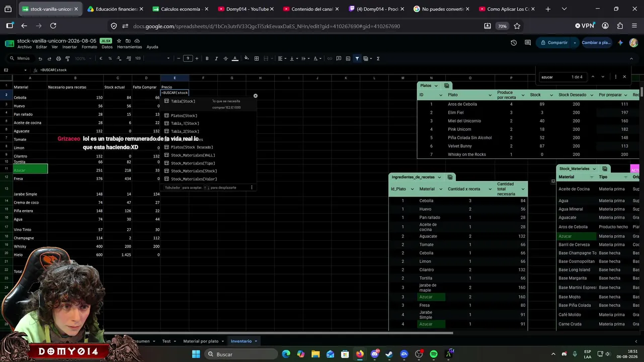The width and height of the screenshot is (644, 362).
Task: Open the functions (sigma) menu
Action: [x=378, y=58]
